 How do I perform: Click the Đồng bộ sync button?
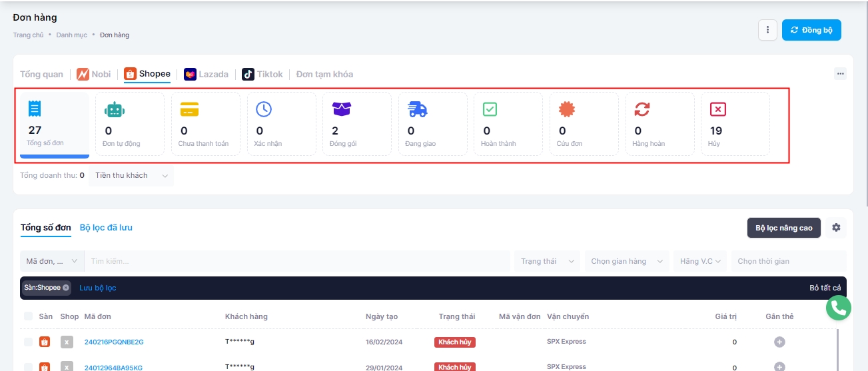click(x=811, y=30)
